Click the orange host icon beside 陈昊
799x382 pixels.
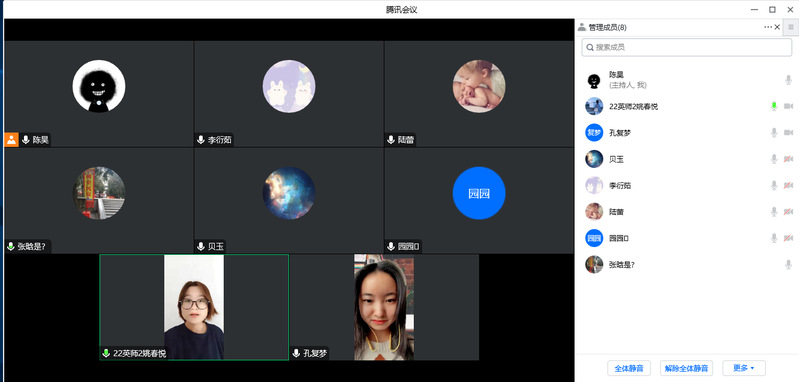click(11, 140)
